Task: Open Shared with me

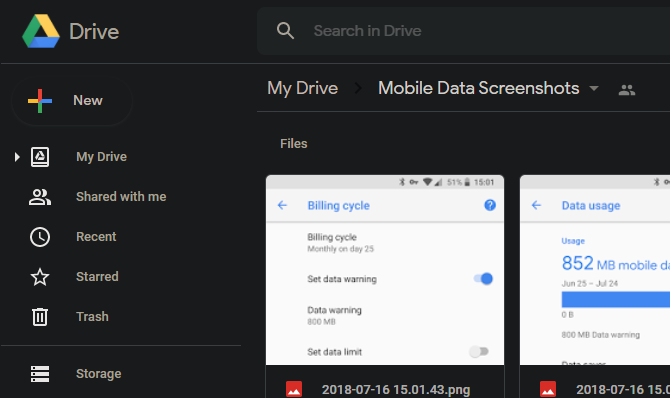Action: point(121,197)
